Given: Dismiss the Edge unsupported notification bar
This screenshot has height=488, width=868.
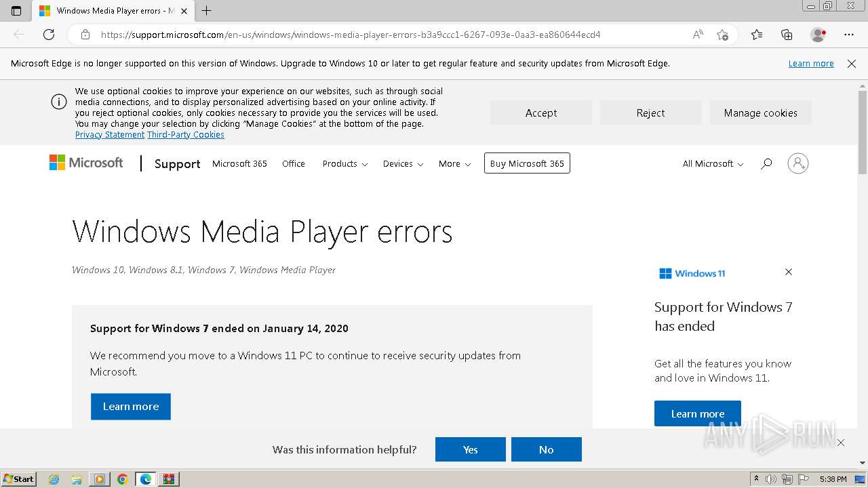Looking at the screenshot, I should pos(852,64).
